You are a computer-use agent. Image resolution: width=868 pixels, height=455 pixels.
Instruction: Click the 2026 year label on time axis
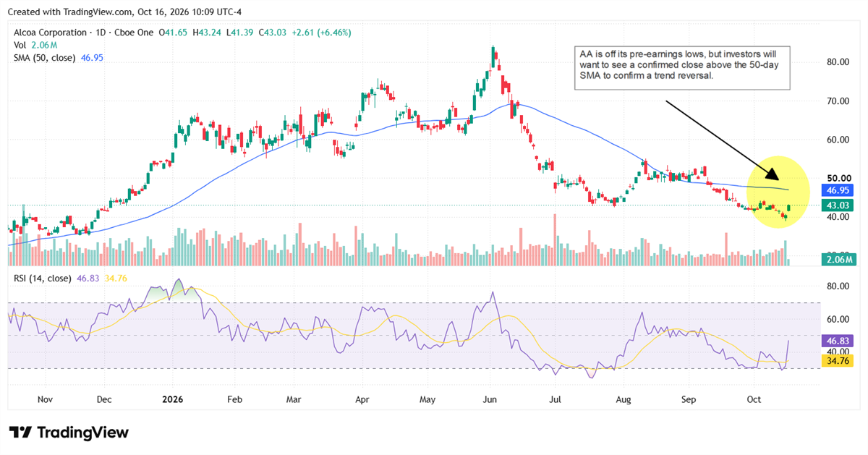[x=172, y=399]
